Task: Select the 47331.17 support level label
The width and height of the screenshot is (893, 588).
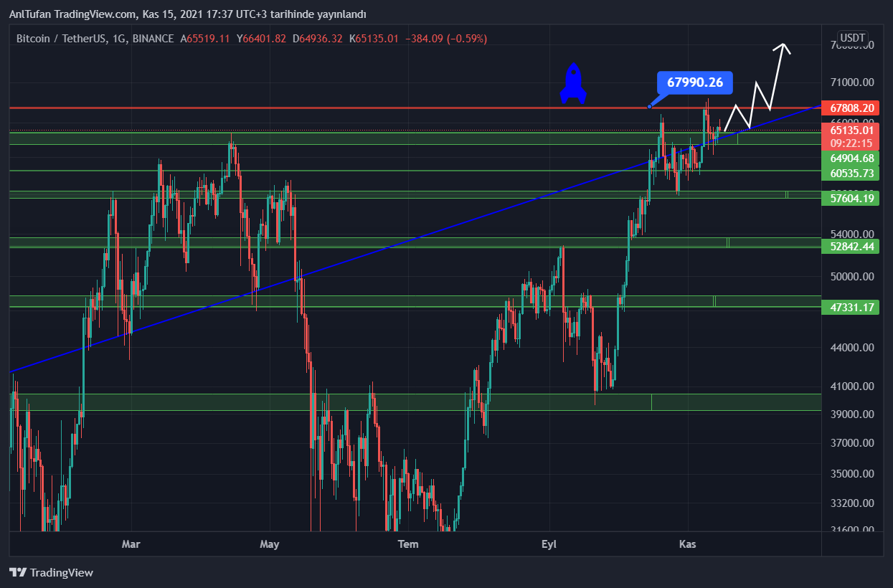Action: pos(851,307)
